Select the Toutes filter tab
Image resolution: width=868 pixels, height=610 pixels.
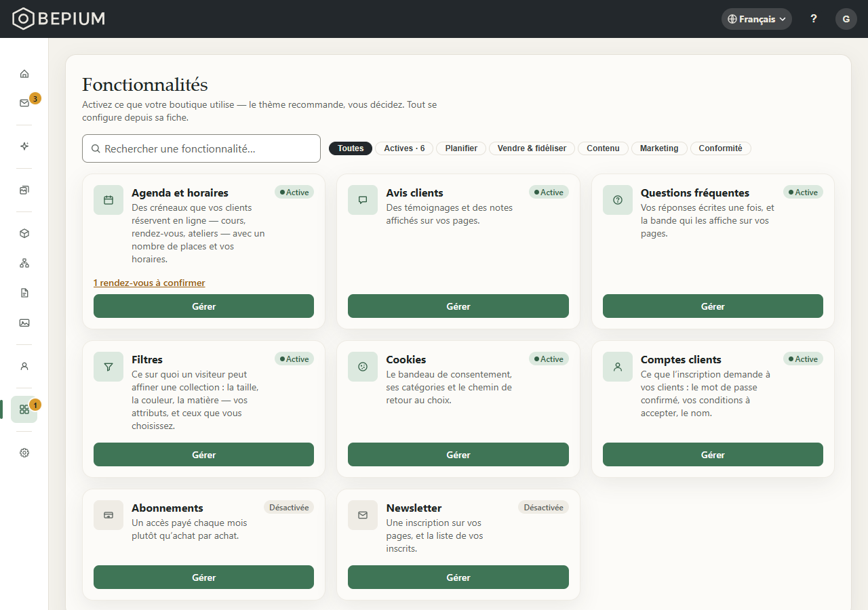pyautogui.click(x=351, y=148)
